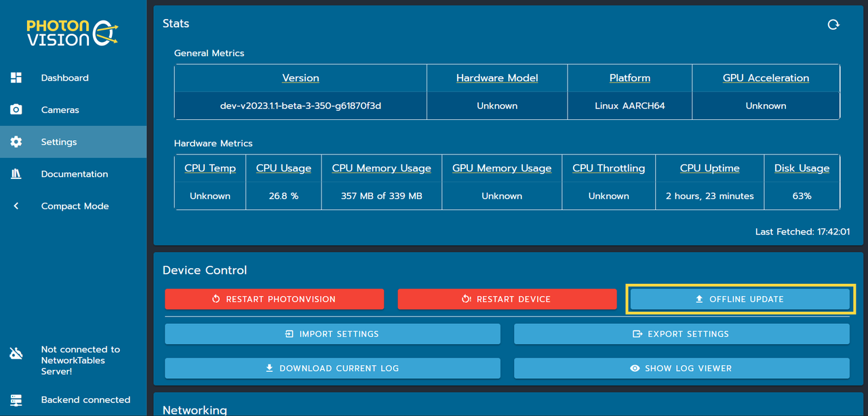Click the CPU Throttling column header
The width and height of the screenshot is (868, 416).
tap(609, 168)
